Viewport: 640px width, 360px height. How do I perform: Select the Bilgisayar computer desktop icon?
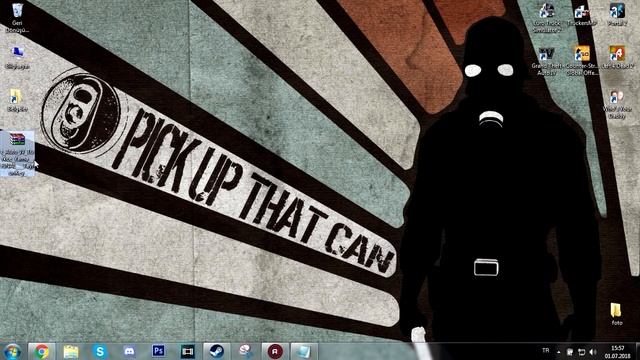tap(17, 58)
